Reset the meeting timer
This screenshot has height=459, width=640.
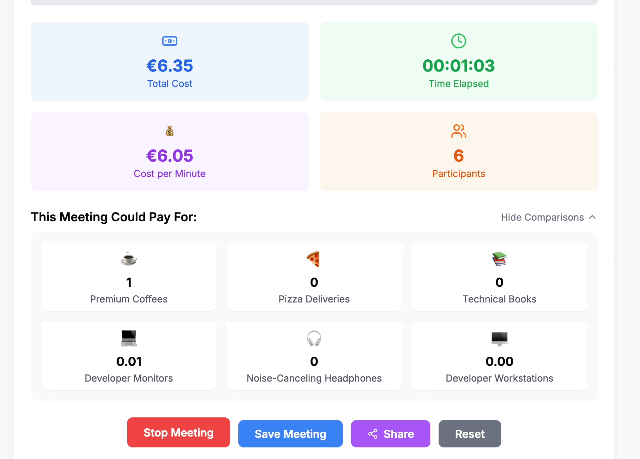tap(469, 434)
